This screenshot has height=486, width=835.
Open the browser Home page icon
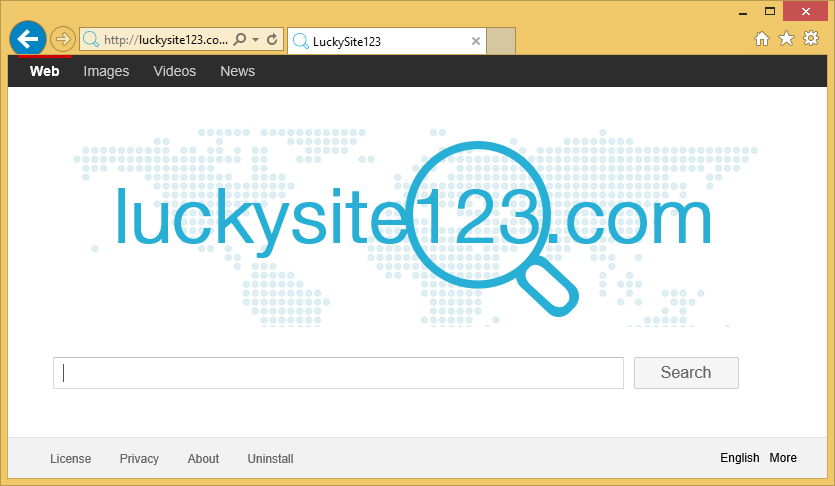pyautogui.click(x=762, y=39)
